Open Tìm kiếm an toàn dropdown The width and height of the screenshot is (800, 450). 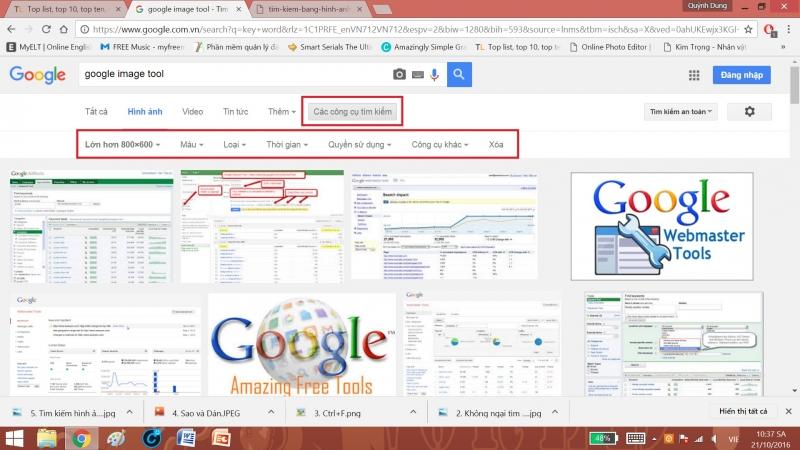coord(681,111)
